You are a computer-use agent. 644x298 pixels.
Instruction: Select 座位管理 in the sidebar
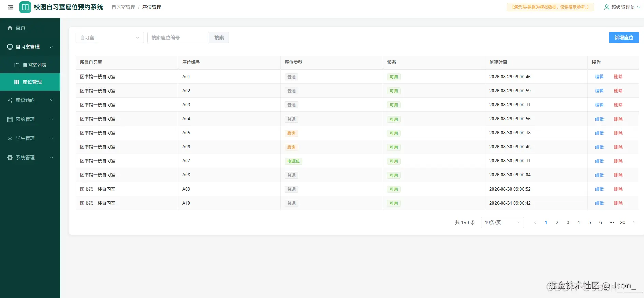click(30, 82)
